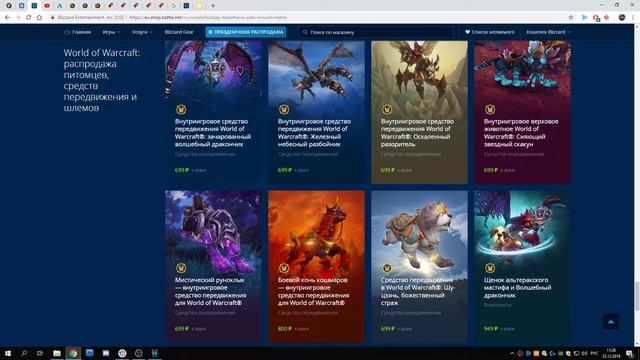Click the browser back arrow
Image resolution: width=640 pixels, height=360 pixels.
(7, 18)
